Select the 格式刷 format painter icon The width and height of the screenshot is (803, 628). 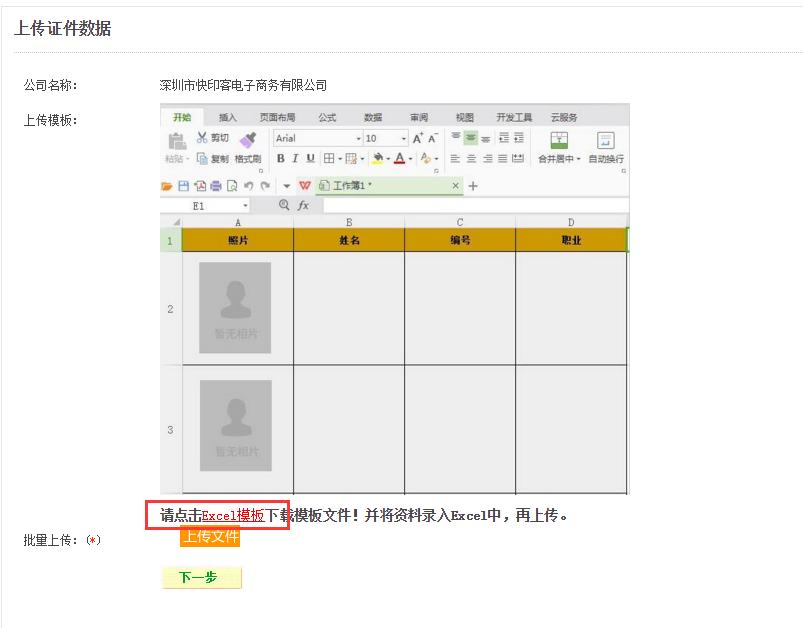click(248, 141)
